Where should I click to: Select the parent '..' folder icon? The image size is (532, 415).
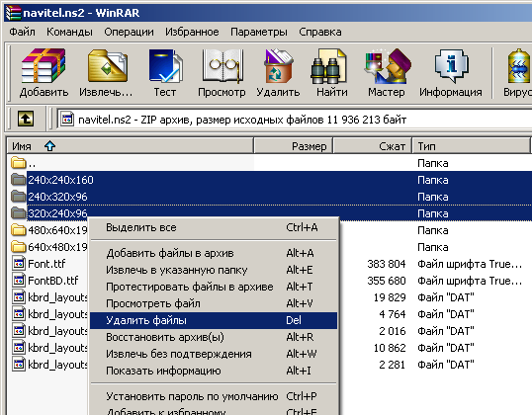click(x=19, y=163)
